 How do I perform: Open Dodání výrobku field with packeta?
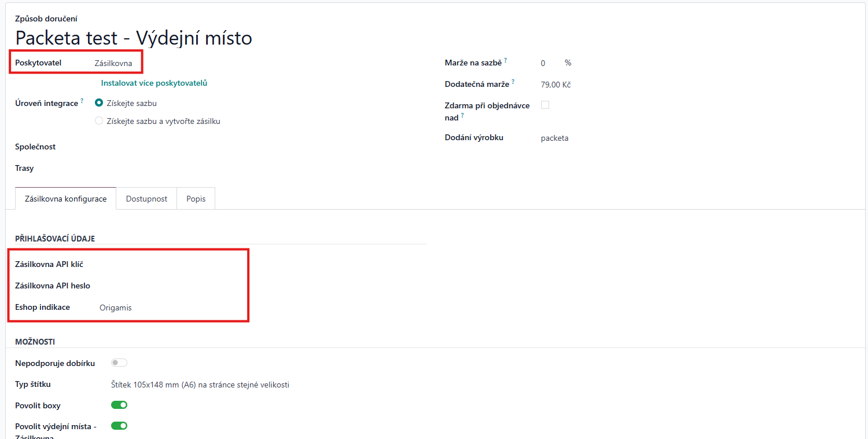(x=554, y=138)
